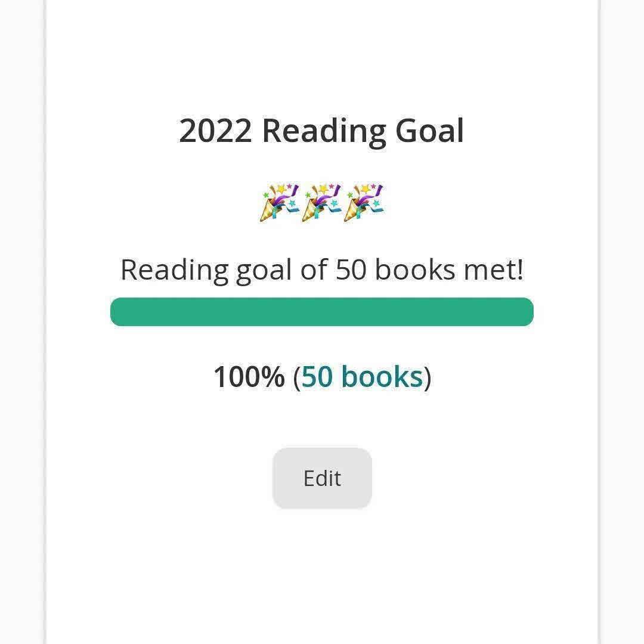Click the last party popper emoji
This screenshot has width=644, height=644.
[364, 203]
